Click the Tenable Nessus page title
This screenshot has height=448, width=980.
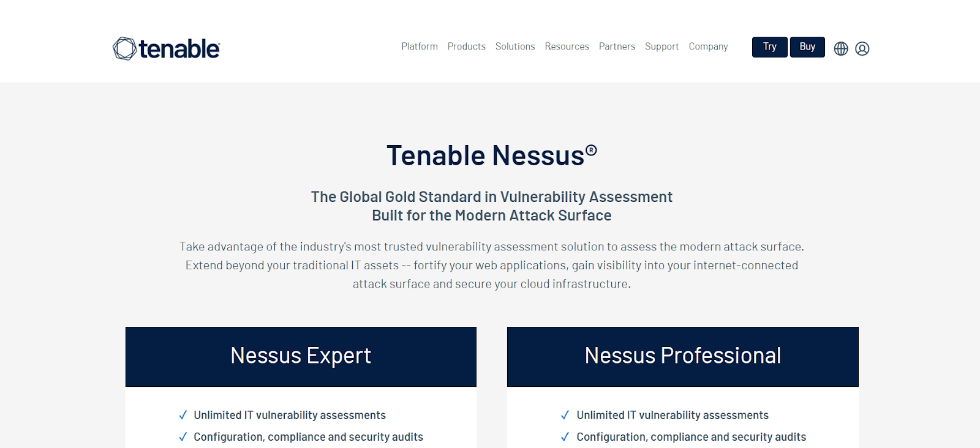pyautogui.click(x=491, y=156)
